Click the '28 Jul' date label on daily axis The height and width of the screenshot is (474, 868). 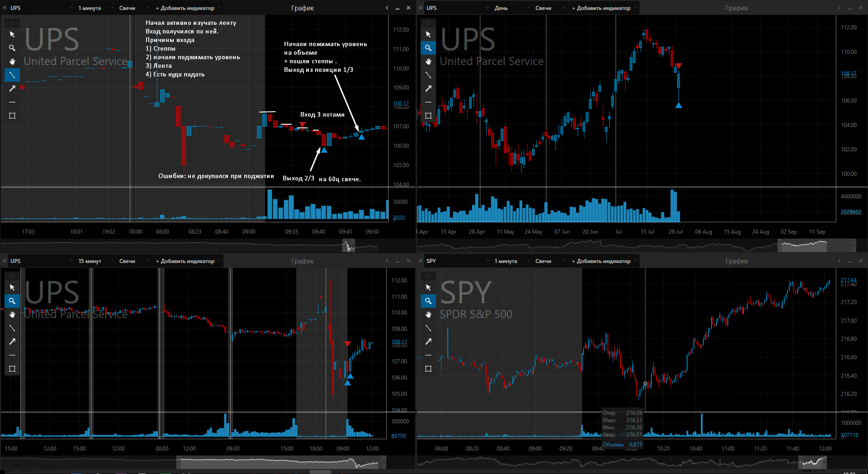[676, 231]
